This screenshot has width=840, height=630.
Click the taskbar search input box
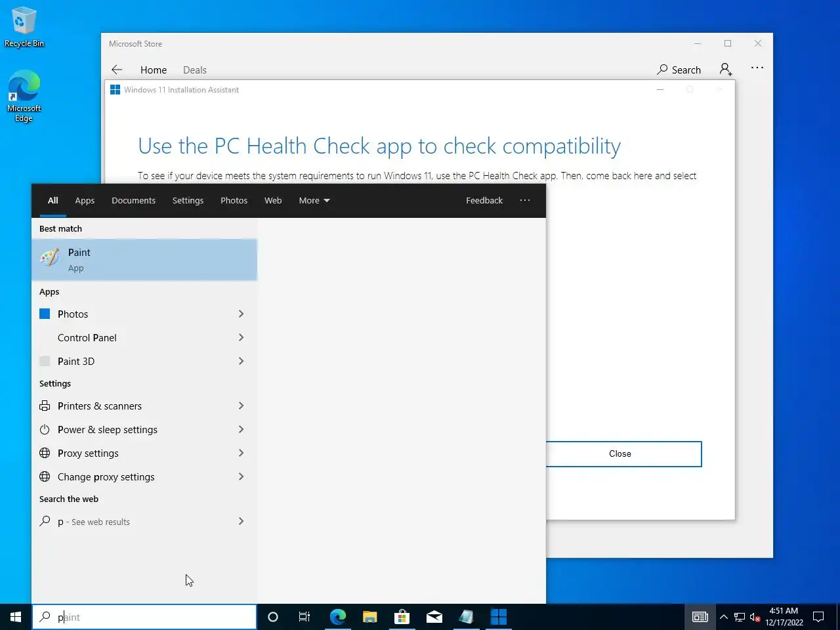point(144,617)
